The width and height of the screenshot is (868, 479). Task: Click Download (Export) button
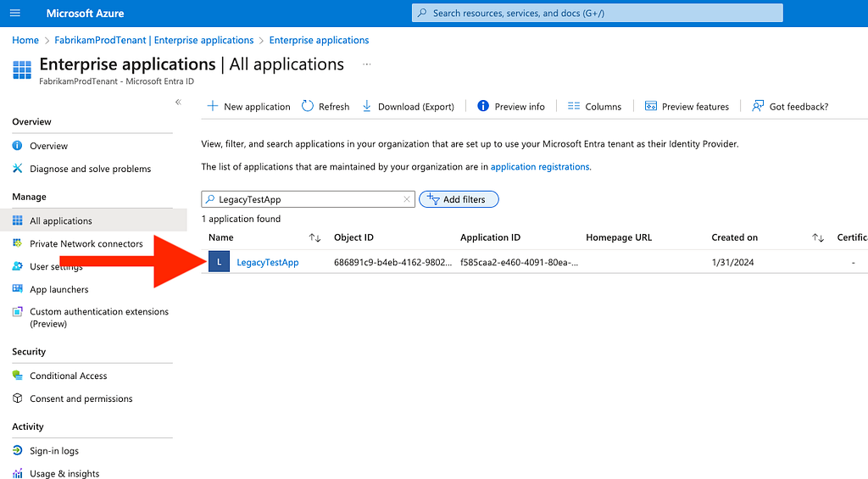click(408, 106)
